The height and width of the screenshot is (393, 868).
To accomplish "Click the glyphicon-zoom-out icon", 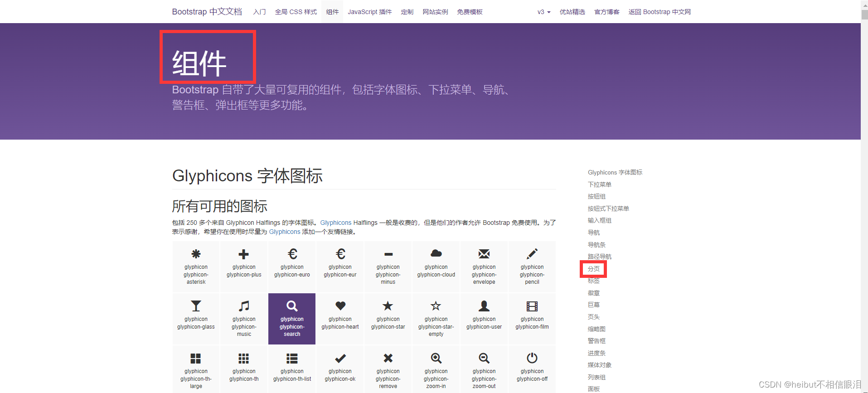I will 484,358.
